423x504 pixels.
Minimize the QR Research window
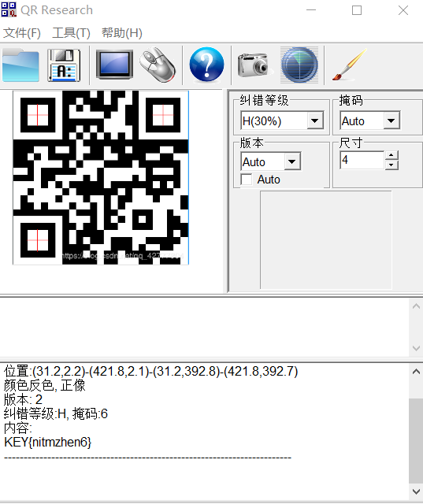coord(311,10)
